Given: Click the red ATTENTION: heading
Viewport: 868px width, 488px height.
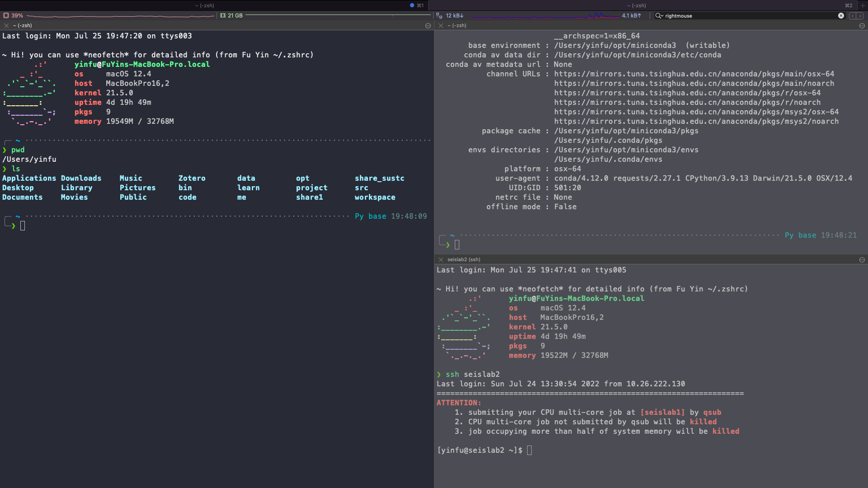Looking at the screenshot, I should pos(459,403).
